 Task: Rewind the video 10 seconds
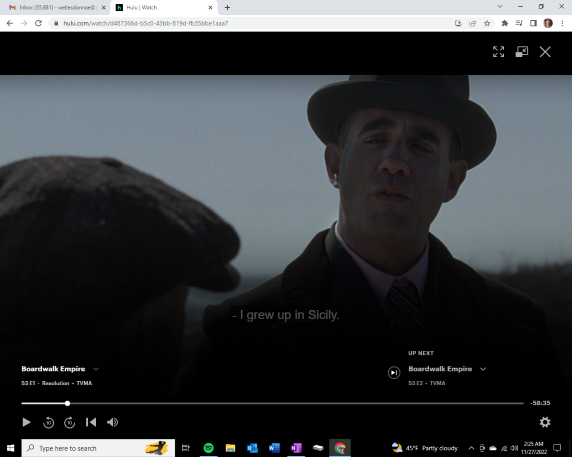[49, 422]
